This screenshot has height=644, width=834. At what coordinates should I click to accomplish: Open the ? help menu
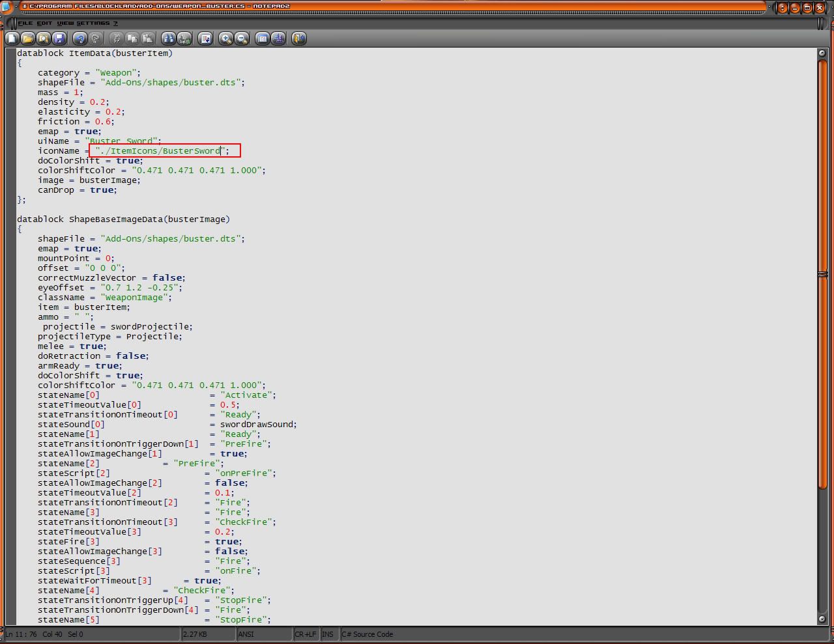115,23
